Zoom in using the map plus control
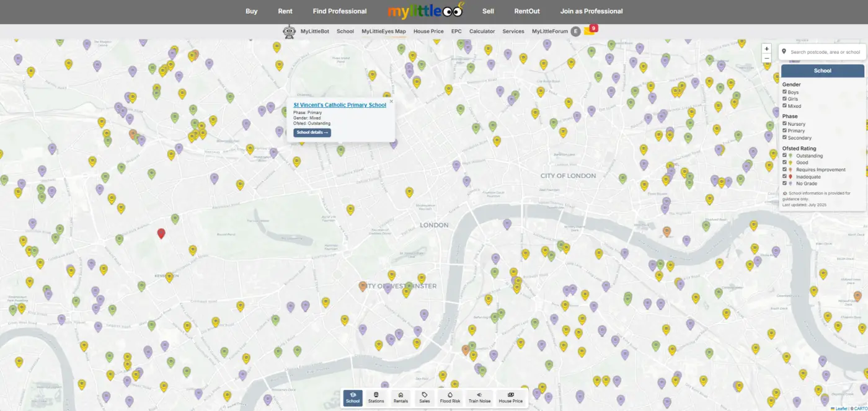The height and width of the screenshot is (411, 868). pos(766,48)
